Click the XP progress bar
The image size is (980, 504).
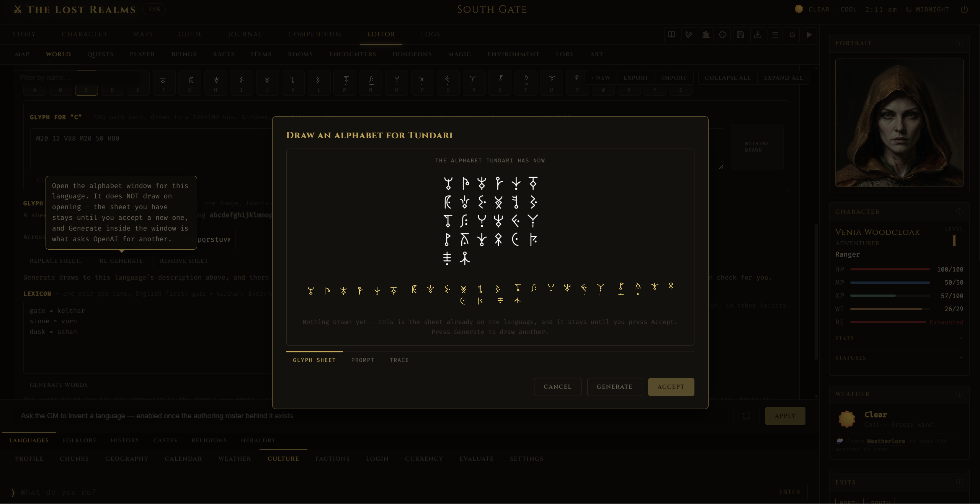click(x=890, y=296)
